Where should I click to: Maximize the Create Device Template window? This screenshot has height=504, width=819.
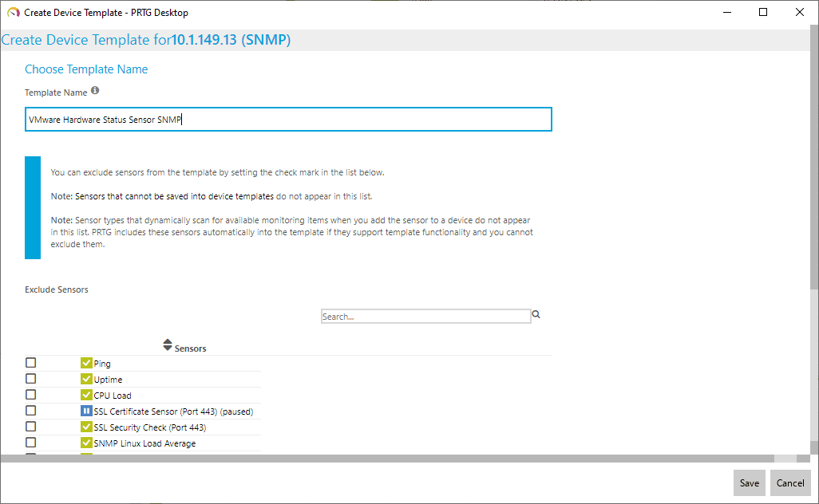pyautogui.click(x=763, y=12)
